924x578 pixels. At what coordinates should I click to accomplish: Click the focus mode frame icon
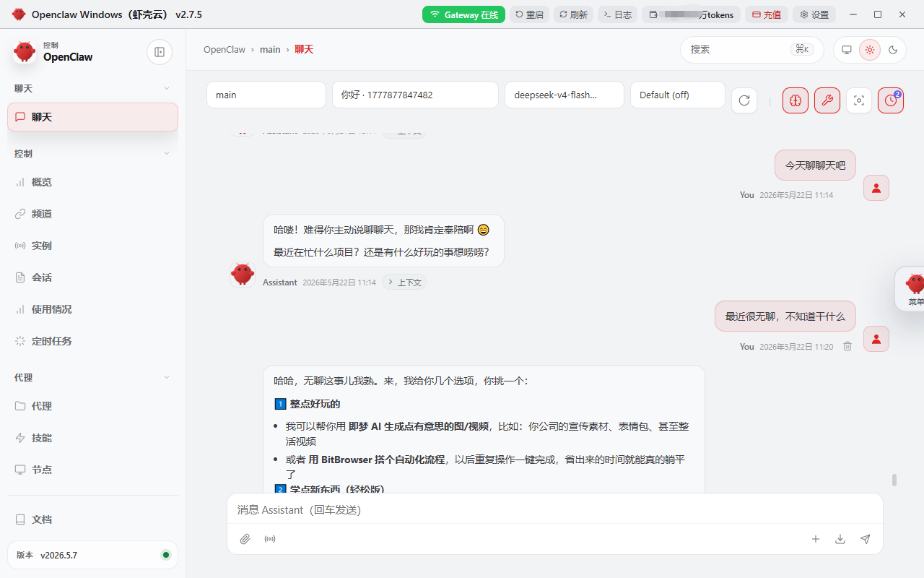pos(859,100)
